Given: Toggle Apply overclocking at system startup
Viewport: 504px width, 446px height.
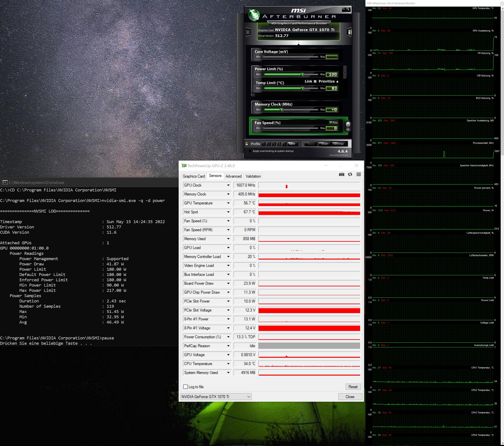Looking at the screenshot, I should (x=250, y=151).
